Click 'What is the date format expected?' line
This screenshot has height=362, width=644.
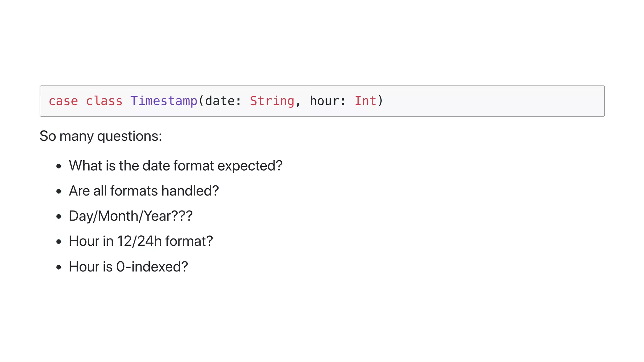(175, 166)
